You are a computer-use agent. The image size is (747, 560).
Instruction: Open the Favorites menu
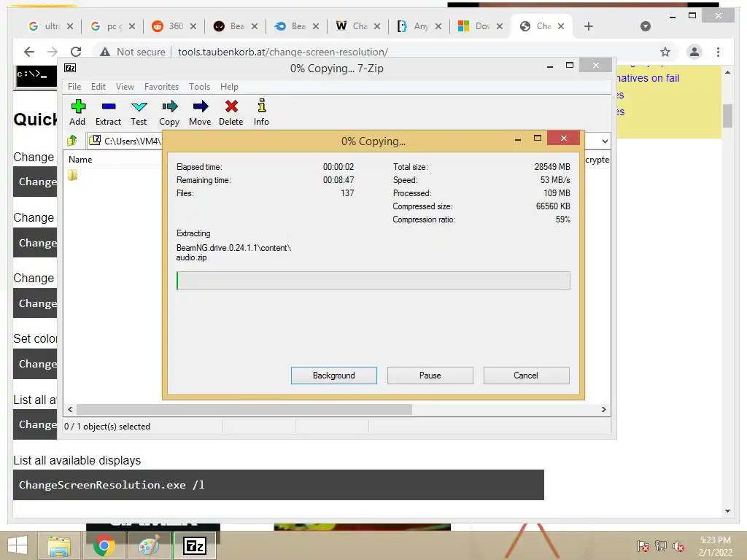tap(161, 87)
